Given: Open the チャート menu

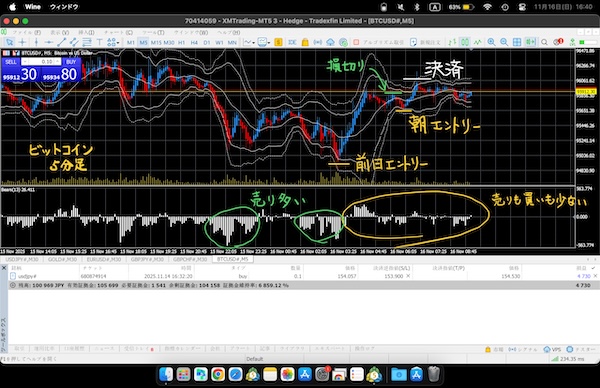Looking at the screenshot, I should pos(118,32).
